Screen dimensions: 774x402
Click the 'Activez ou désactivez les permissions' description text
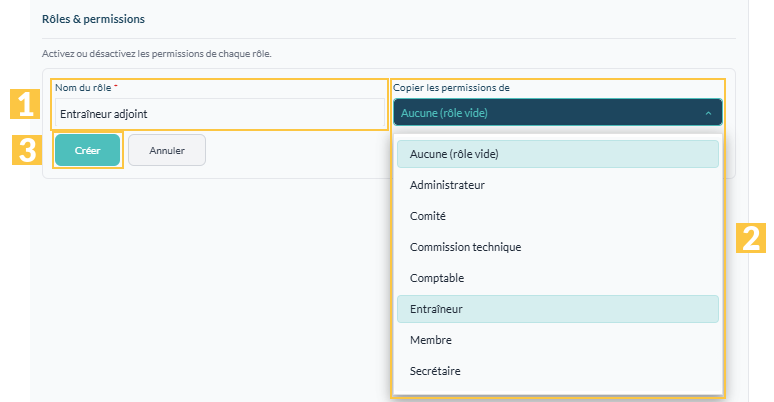coord(156,53)
